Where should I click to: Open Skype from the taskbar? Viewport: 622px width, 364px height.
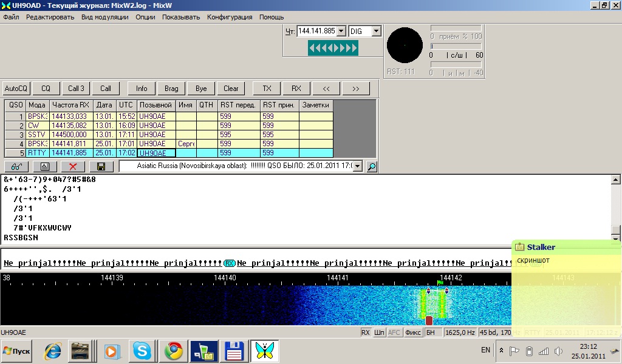(144, 351)
